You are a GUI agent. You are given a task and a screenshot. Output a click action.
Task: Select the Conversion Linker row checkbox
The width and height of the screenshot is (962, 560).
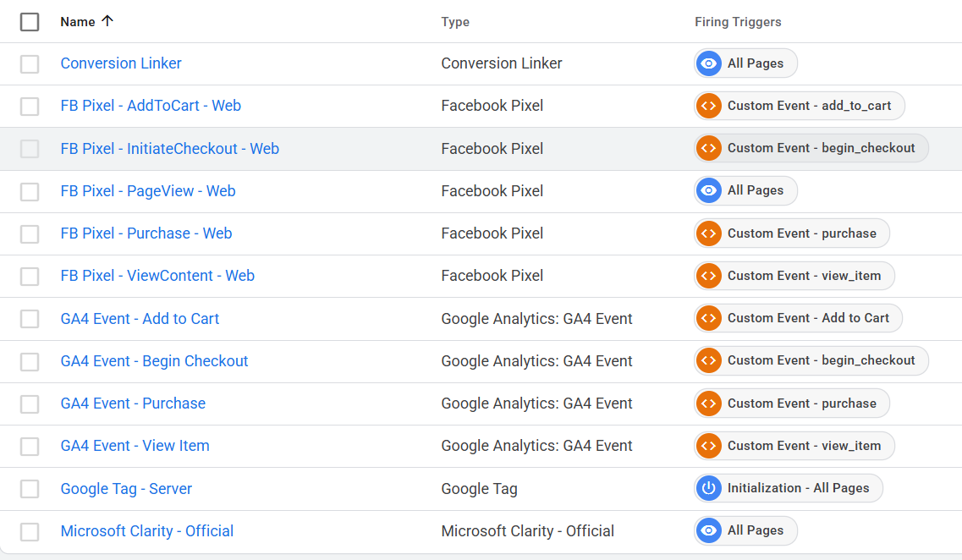click(30, 63)
